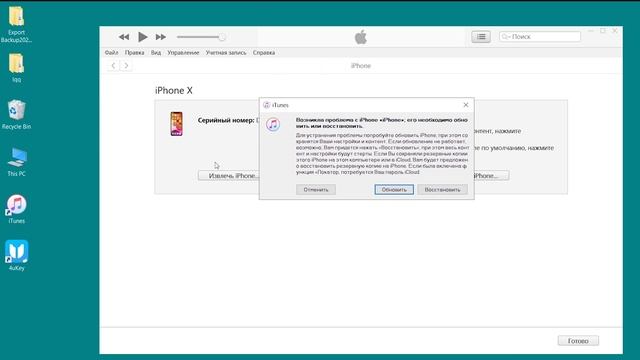Click the iPhone X device thumbnail
Screen dimensions: 640x360
pyautogui.click(x=176, y=124)
